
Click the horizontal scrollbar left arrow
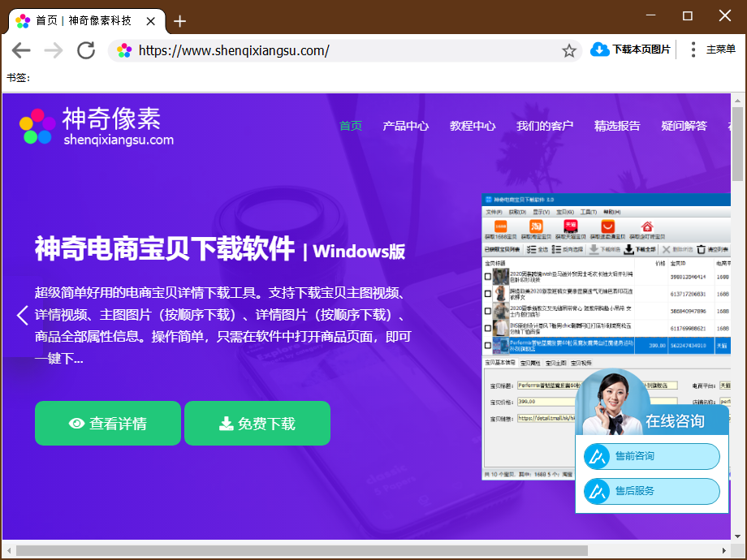[9, 550]
